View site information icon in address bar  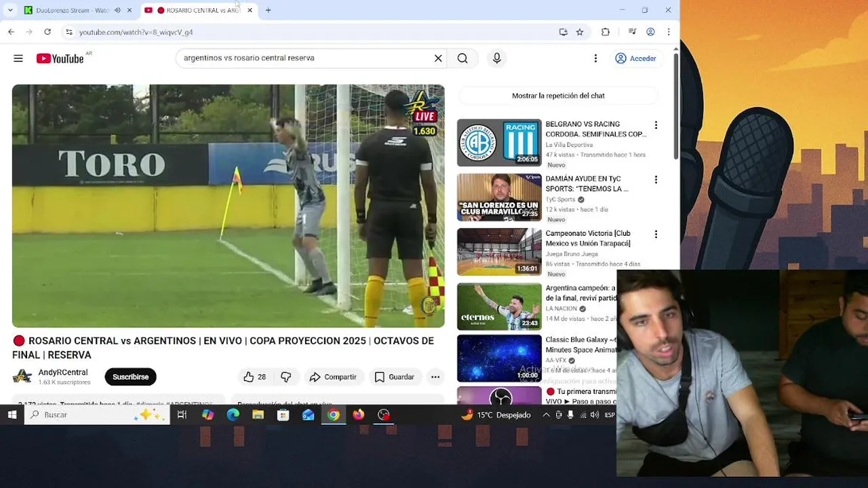pos(68,32)
